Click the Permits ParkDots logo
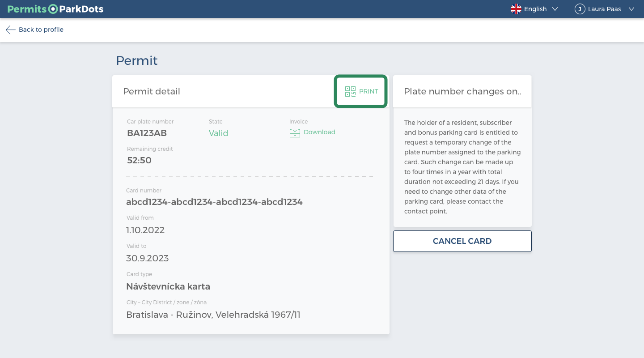This screenshot has height=358, width=644. [55, 9]
